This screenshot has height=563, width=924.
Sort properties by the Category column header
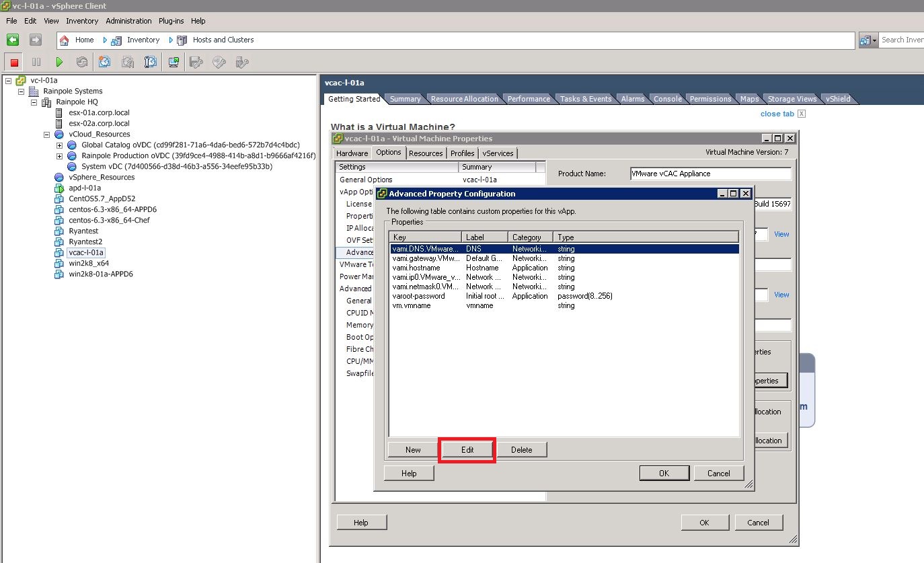pyautogui.click(x=531, y=237)
